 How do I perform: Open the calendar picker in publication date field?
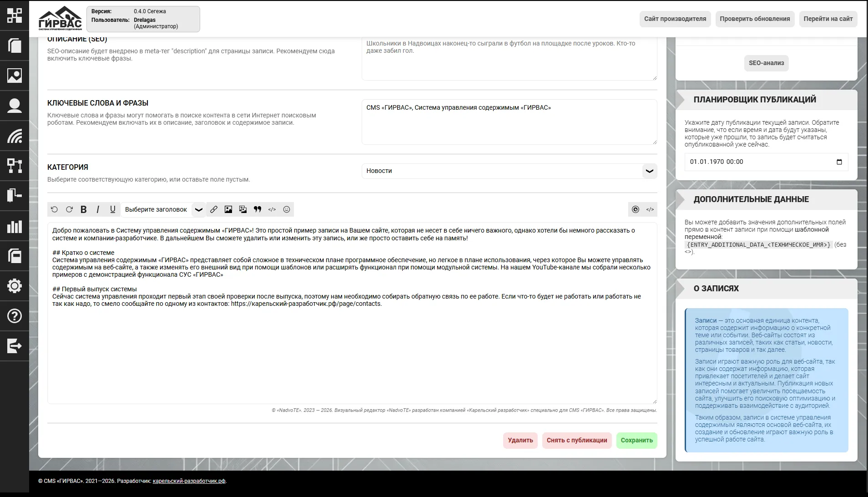pos(839,162)
